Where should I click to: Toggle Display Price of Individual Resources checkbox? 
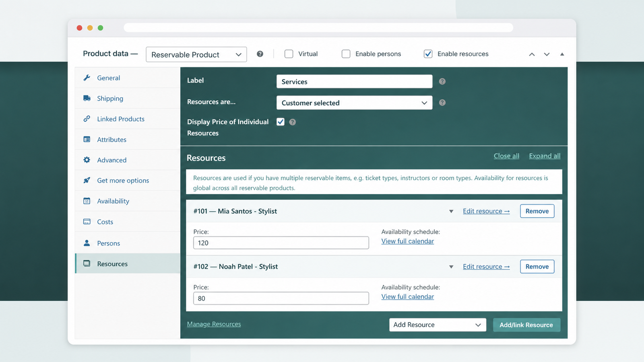(x=281, y=122)
